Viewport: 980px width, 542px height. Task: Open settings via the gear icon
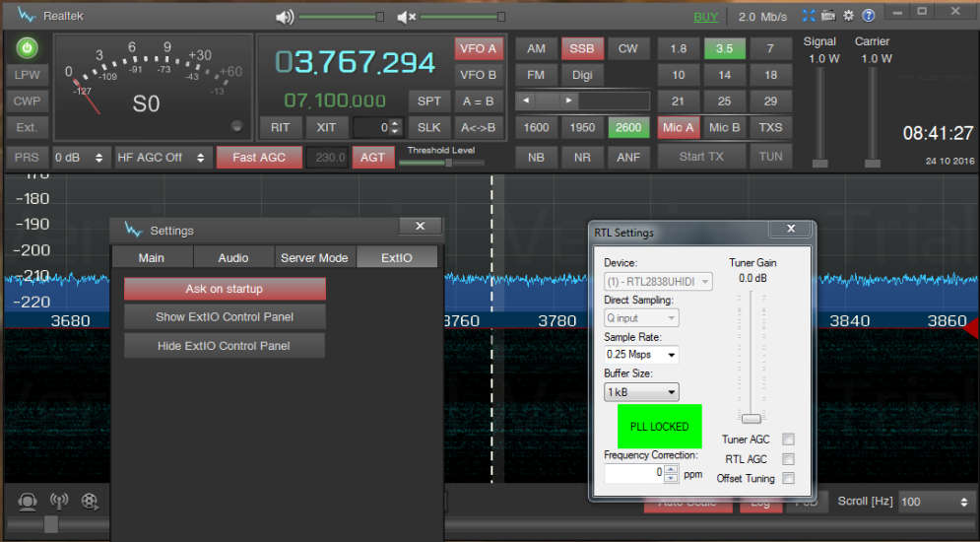pyautogui.click(x=848, y=16)
